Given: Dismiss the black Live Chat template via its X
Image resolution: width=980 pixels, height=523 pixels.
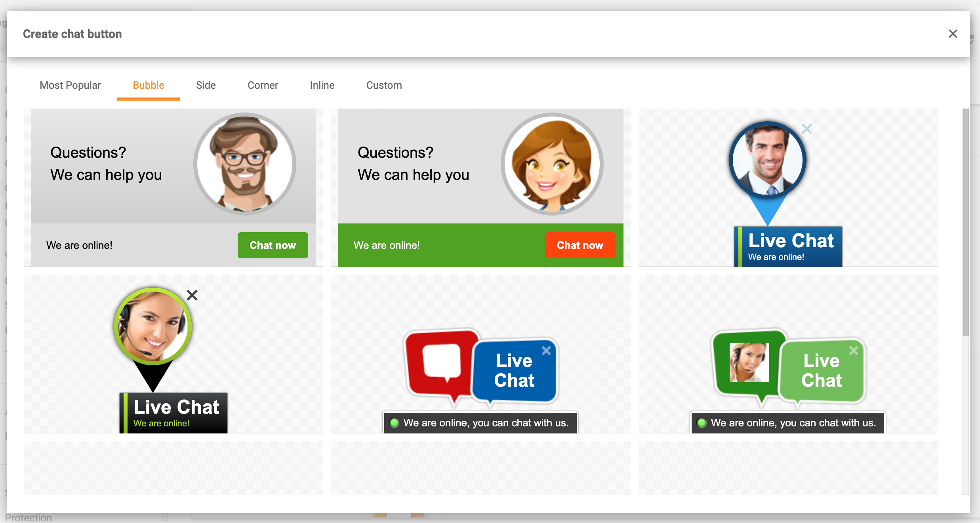Looking at the screenshot, I should [x=192, y=295].
